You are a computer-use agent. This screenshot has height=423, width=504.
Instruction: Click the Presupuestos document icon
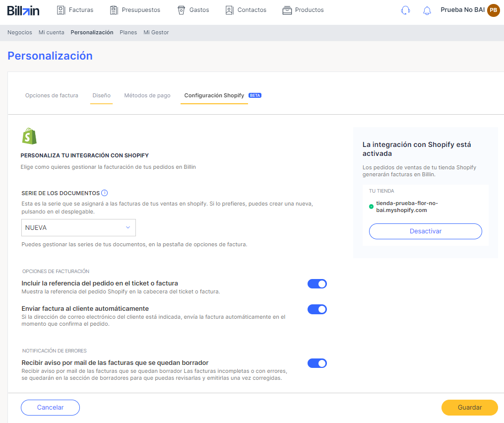pyautogui.click(x=114, y=10)
